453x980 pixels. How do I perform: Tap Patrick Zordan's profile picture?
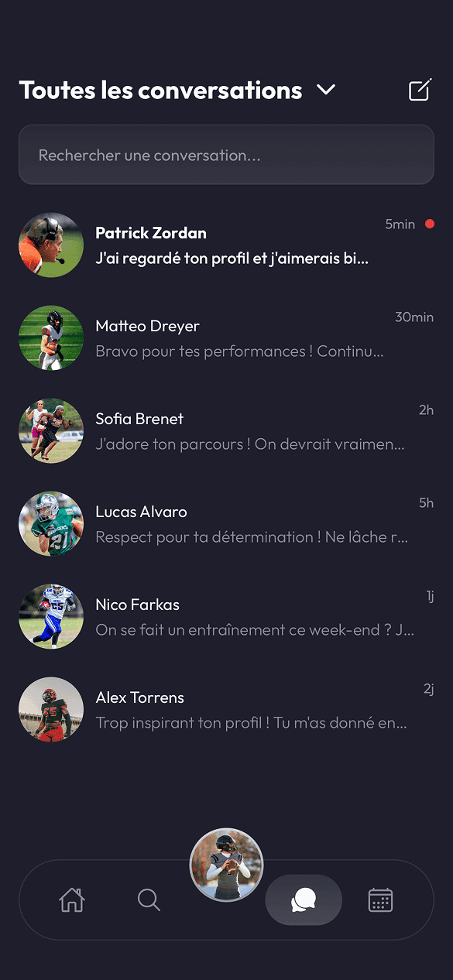click(x=50, y=245)
